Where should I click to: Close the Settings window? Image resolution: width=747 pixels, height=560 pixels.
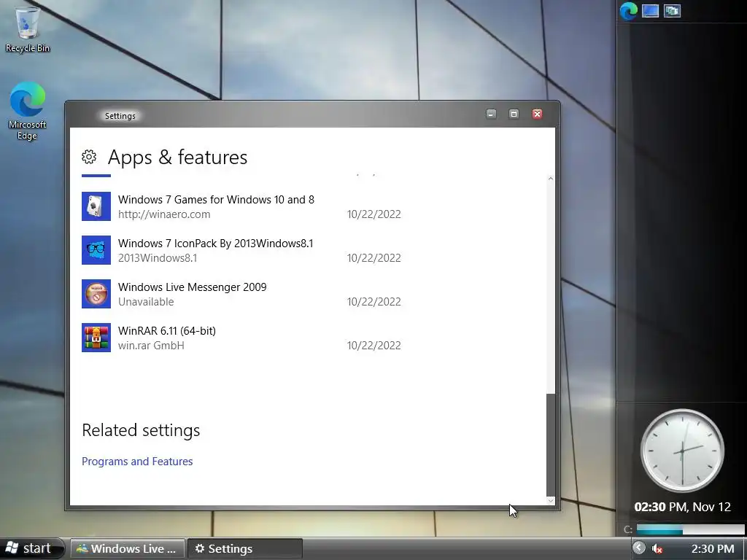pyautogui.click(x=537, y=114)
